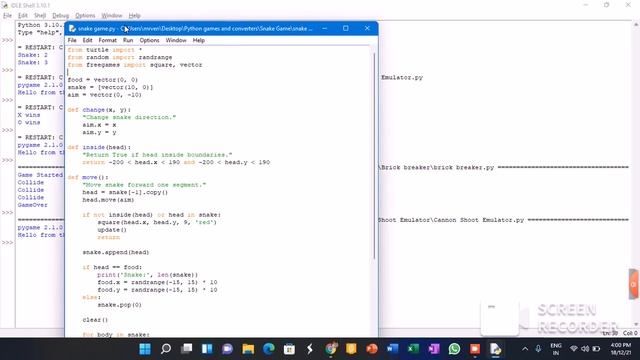Image resolution: width=640 pixels, height=360 pixels.
Task: Open Google Chrome from the taskbar
Action: tap(331, 349)
